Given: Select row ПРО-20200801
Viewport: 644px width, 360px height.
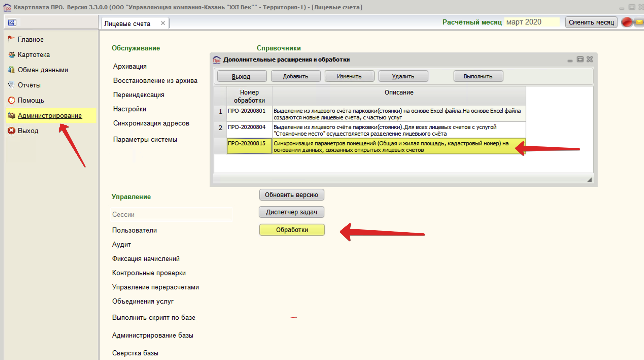Looking at the screenshot, I should coord(370,114).
